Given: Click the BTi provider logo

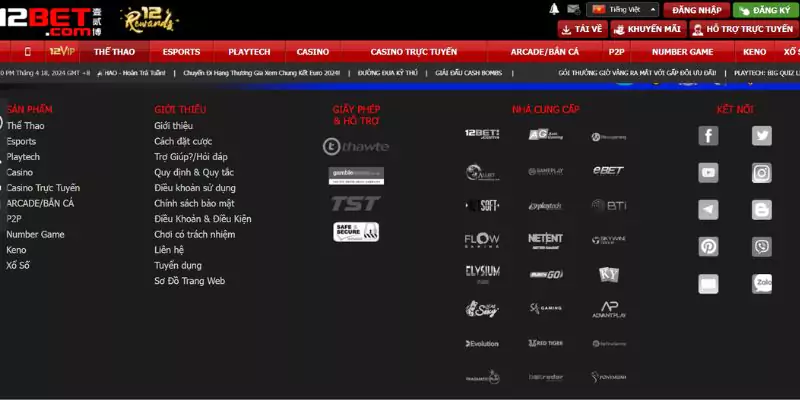Looking at the screenshot, I should click(608, 206).
